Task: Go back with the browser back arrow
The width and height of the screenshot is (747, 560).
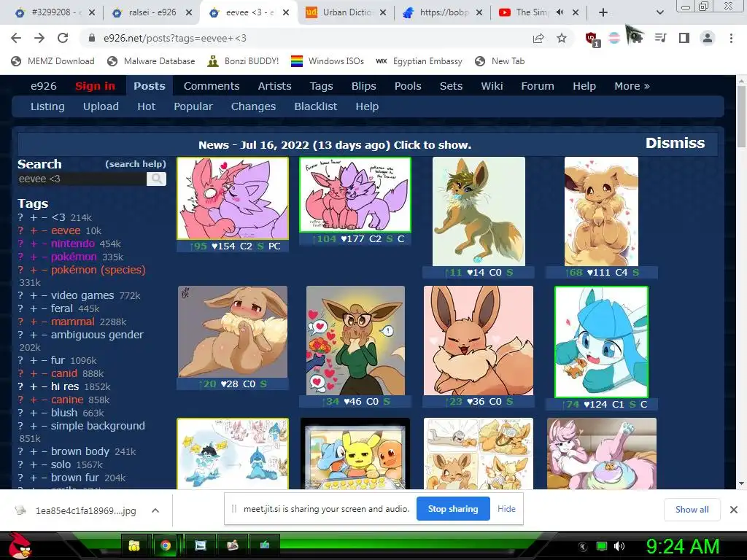Action: tap(16, 38)
